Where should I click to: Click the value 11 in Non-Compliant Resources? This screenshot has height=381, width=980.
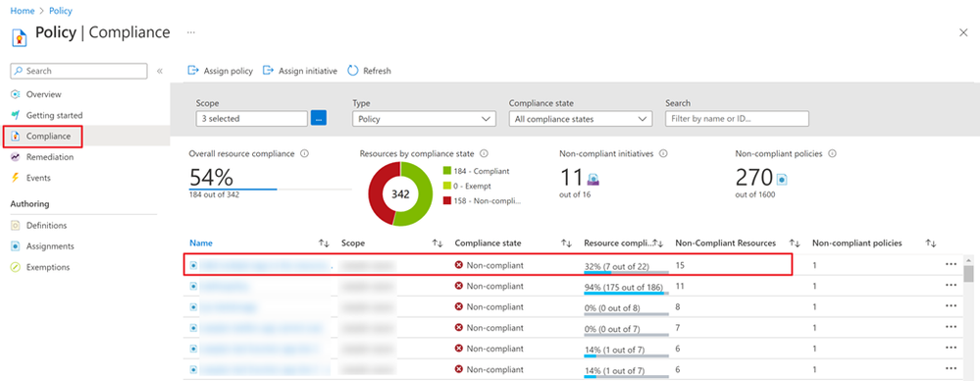(x=681, y=286)
